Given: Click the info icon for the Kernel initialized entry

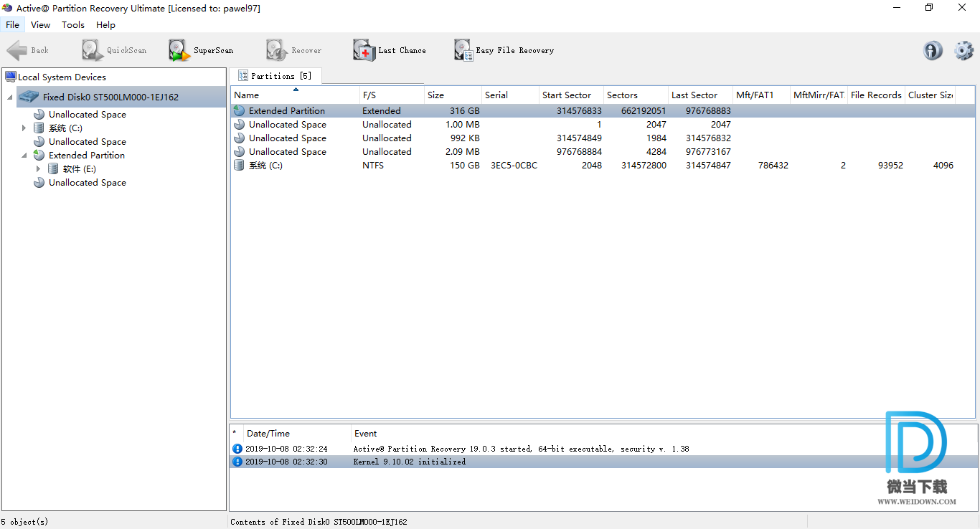Looking at the screenshot, I should 237,462.
